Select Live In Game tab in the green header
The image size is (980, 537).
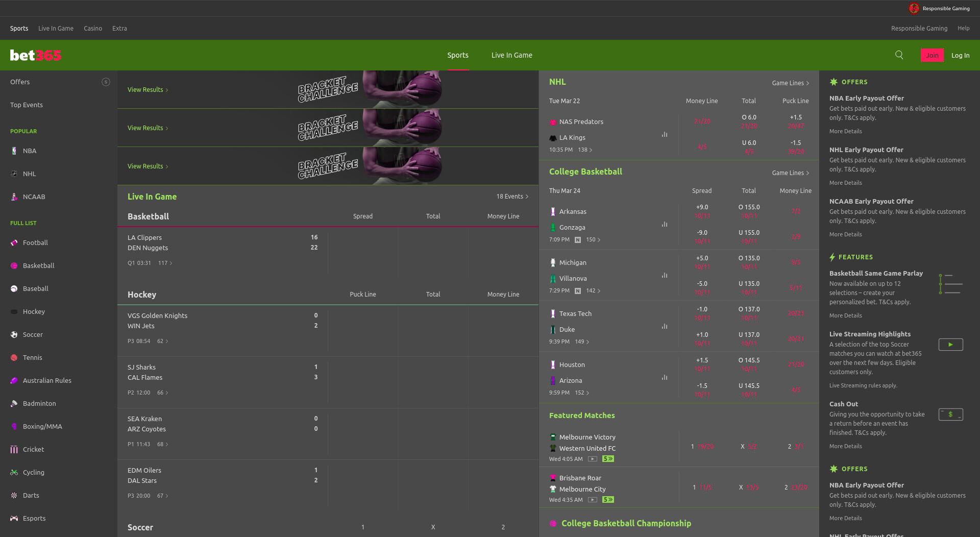click(511, 55)
